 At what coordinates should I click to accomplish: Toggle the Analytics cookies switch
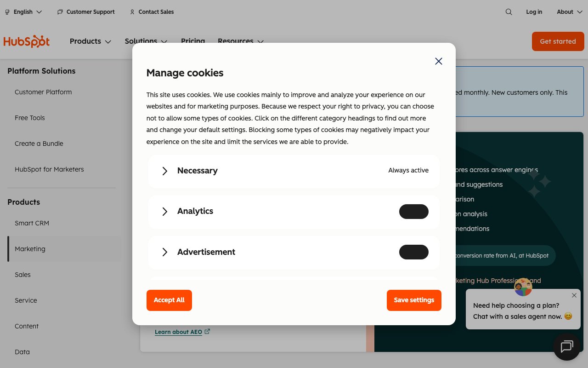413,212
